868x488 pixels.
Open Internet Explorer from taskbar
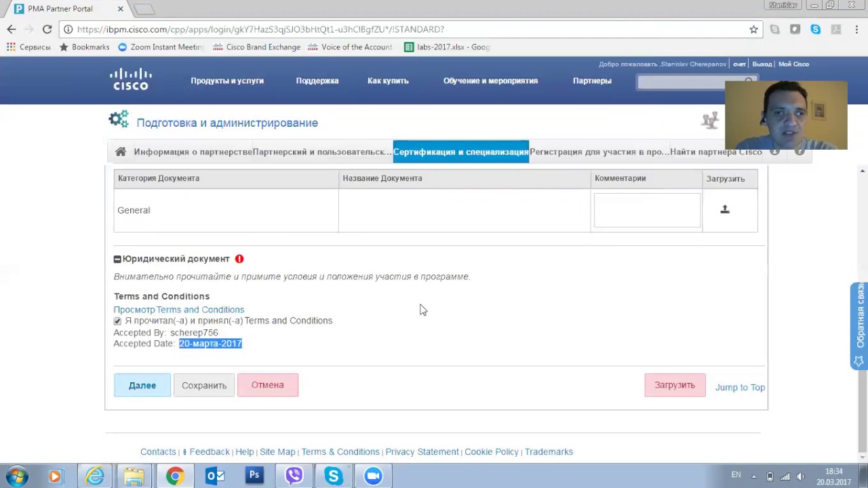(95, 476)
